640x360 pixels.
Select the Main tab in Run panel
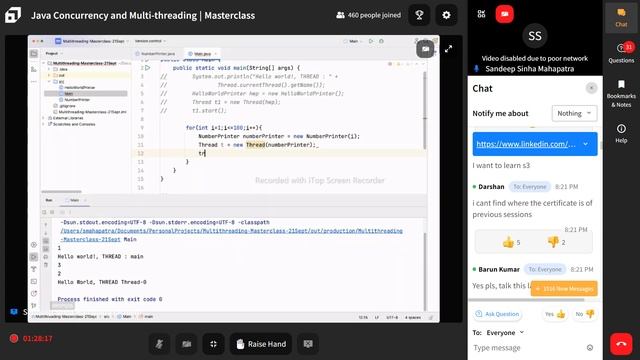[74, 200]
